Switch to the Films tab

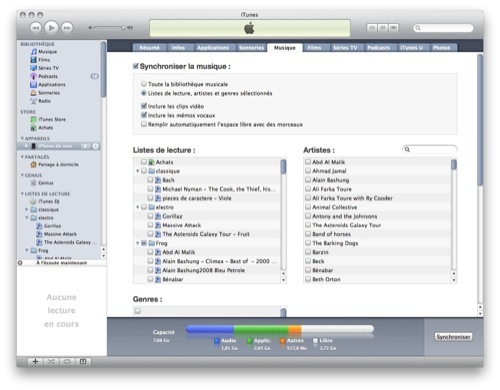tap(314, 48)
